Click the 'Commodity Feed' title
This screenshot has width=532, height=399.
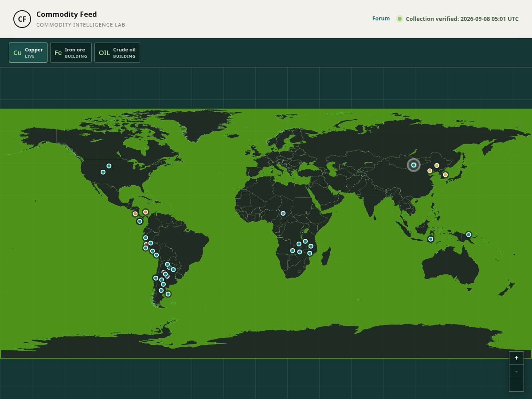(66, 15)
